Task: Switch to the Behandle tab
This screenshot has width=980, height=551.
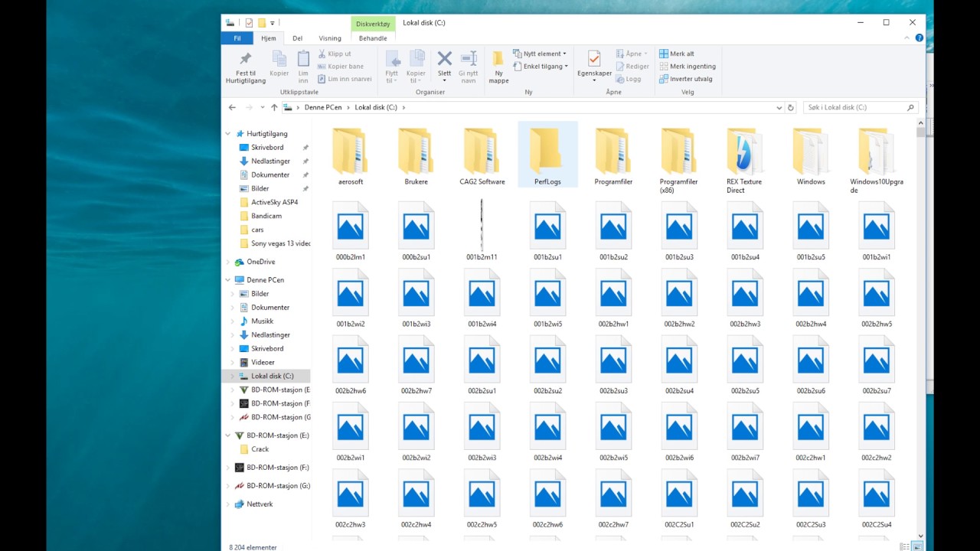Action: (373, 38)
